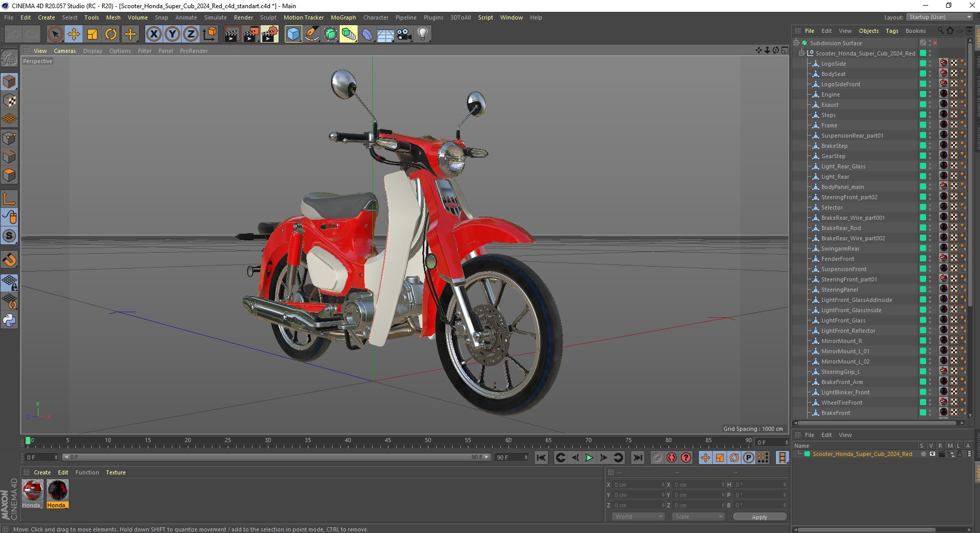This screenshot has width=980, height=533.
Task: Toggle layer color of LogoSide object
Action: click(923, 64)
